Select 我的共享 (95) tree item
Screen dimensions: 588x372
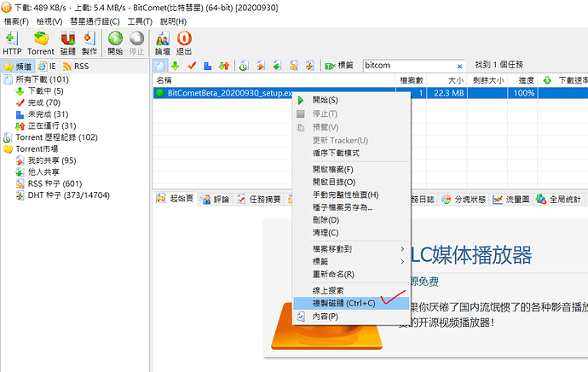tap(52, 160)
